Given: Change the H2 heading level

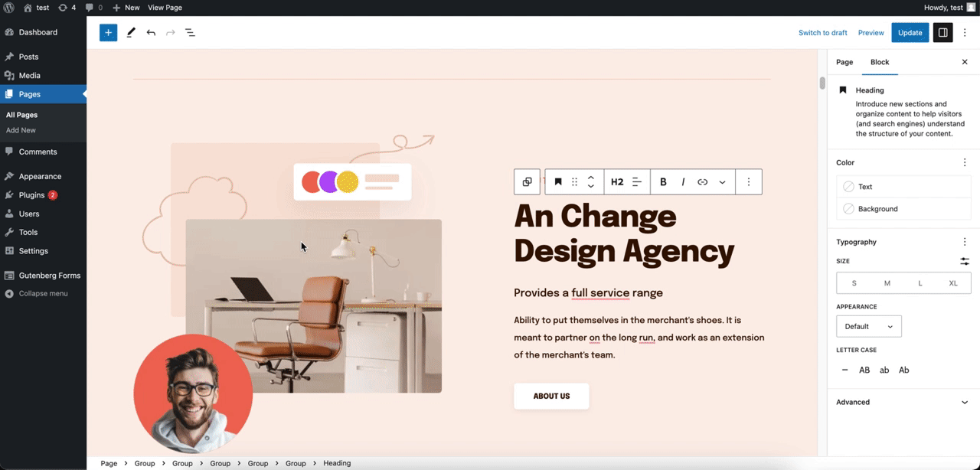Looking at the screenshot, I should click(x=617, y=182).
